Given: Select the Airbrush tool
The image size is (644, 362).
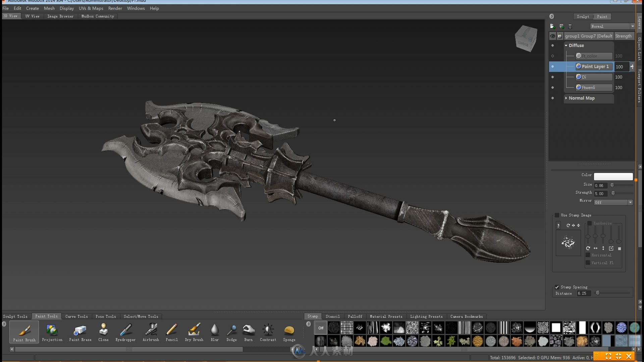Looking at the screenshot, I should pyautogui.click(x=151, y=332).
